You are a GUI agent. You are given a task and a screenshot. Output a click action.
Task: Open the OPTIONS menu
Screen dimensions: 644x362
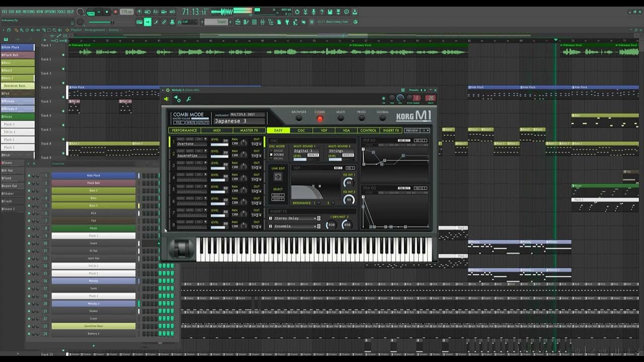point(50,12)
